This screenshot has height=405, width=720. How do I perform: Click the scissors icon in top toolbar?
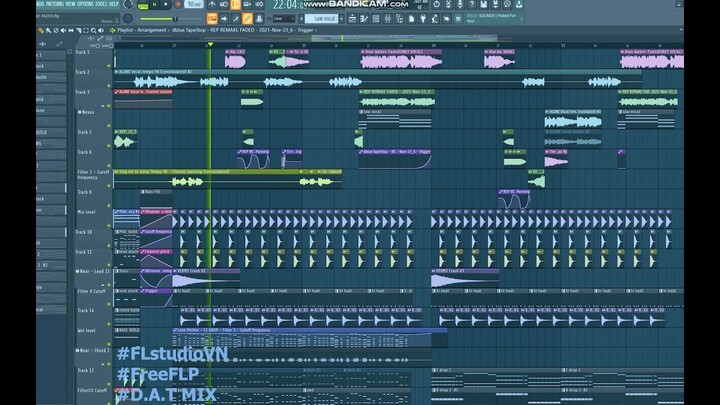tap(448, 4)
